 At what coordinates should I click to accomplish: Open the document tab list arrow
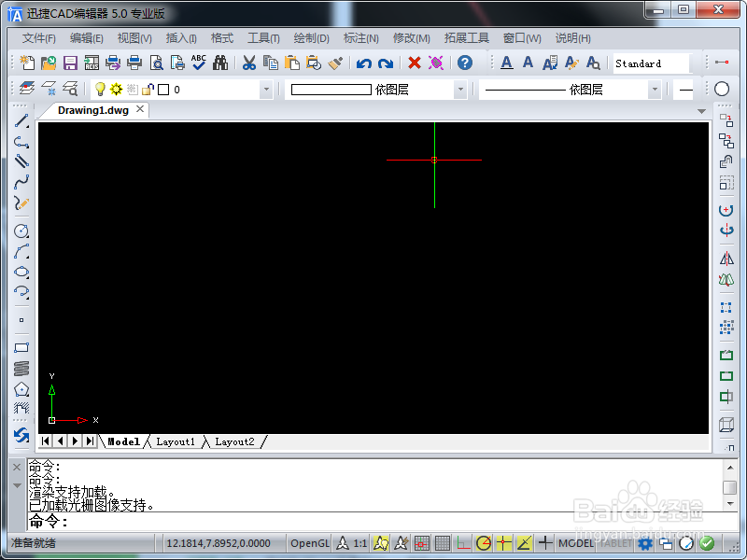coord(701,111)
